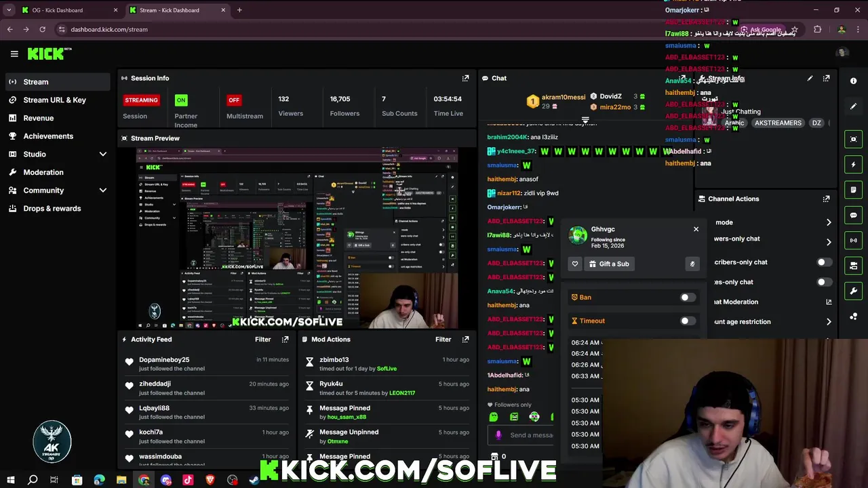
Task: Toggle emotes-only chat switch
Action: (824, 282)
